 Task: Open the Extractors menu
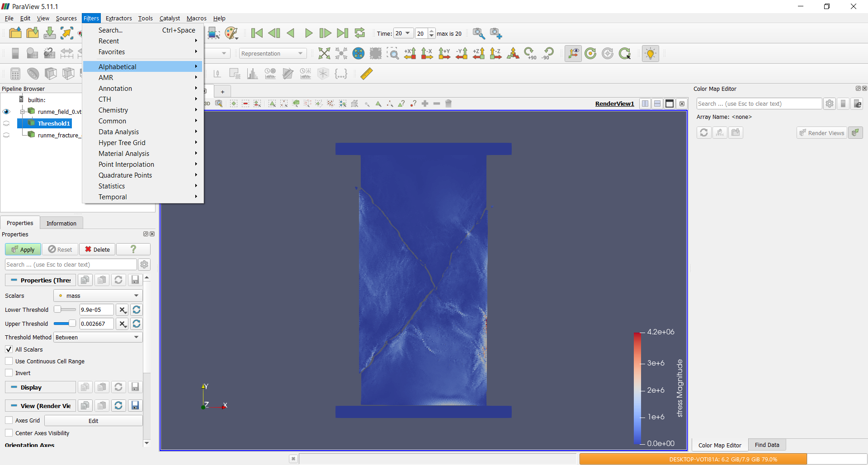(x=118, y=19)
